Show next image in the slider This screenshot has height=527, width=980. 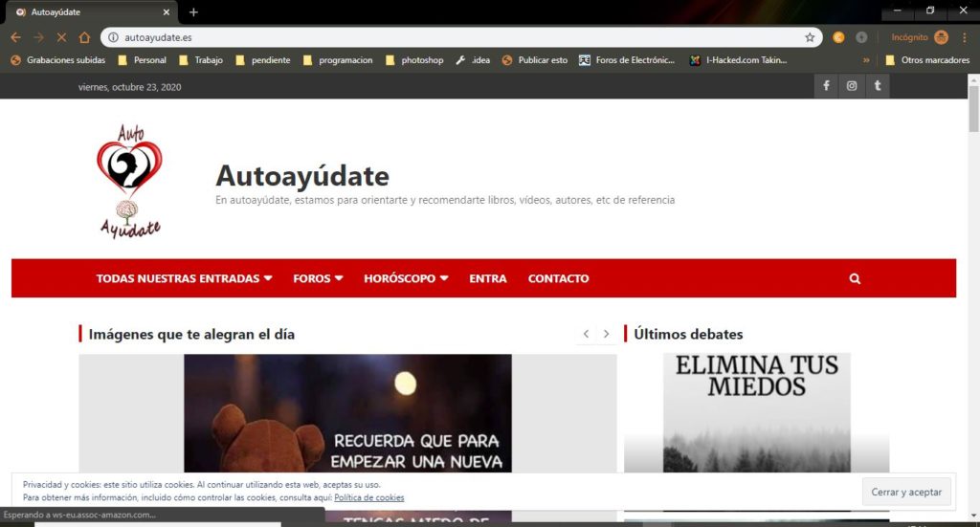tap(606, 334)
